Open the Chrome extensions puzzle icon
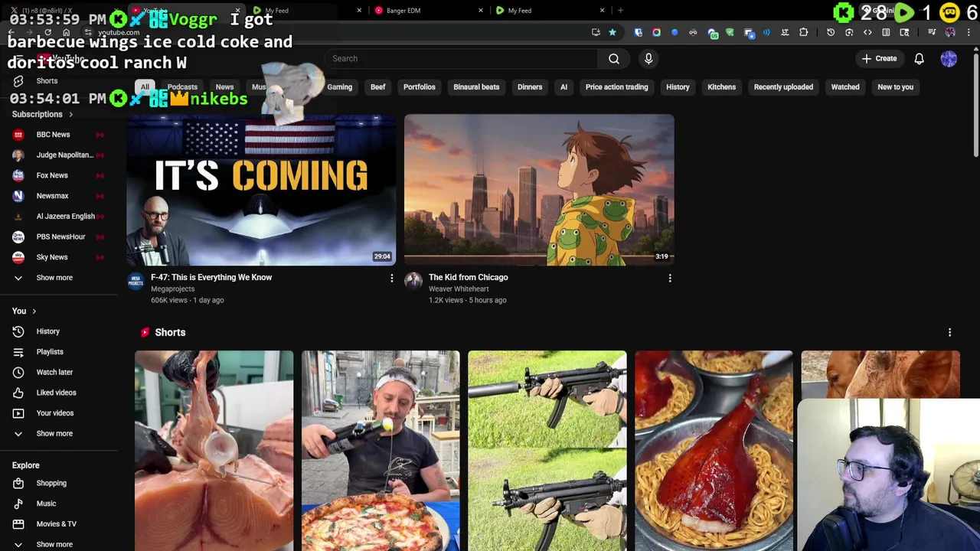The image size is (980, 551). pos(803,32)
